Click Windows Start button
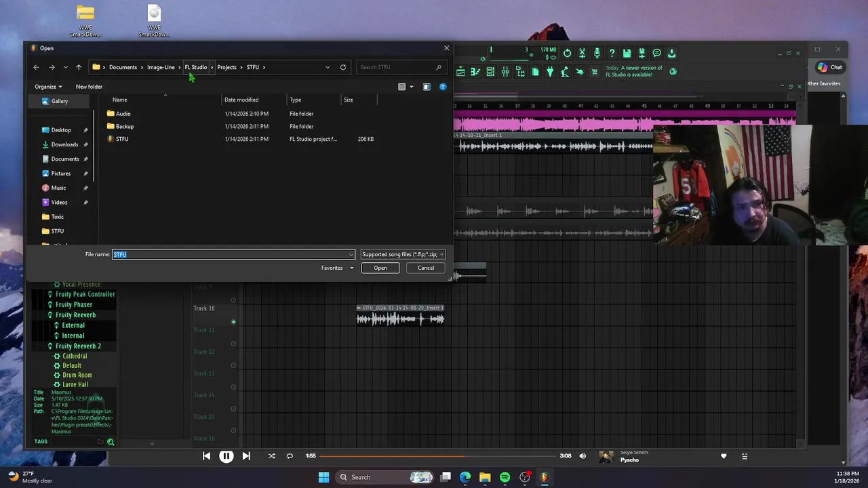Screen dimensions: 868x488 (x=323, y=477)
